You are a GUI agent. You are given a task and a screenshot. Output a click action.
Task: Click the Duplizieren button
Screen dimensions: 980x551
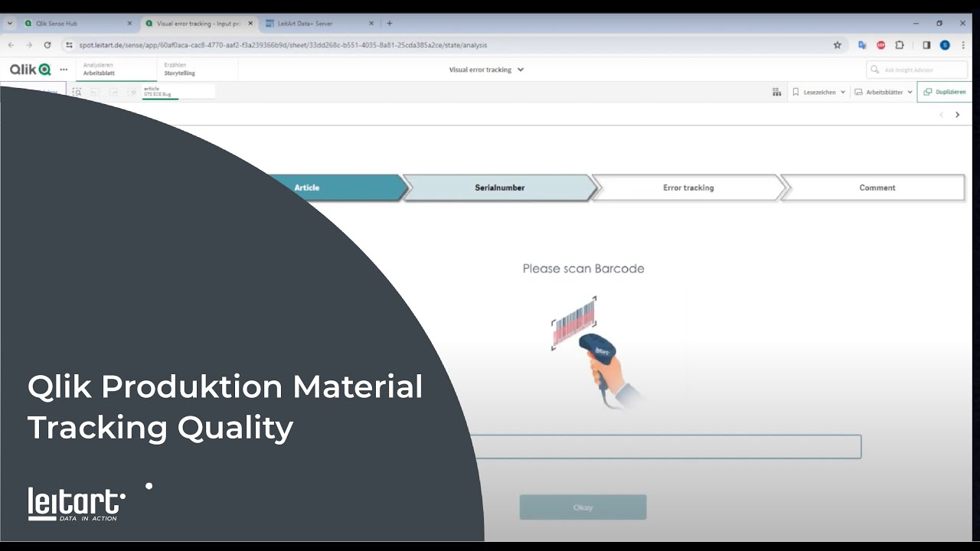click(945, 92)
